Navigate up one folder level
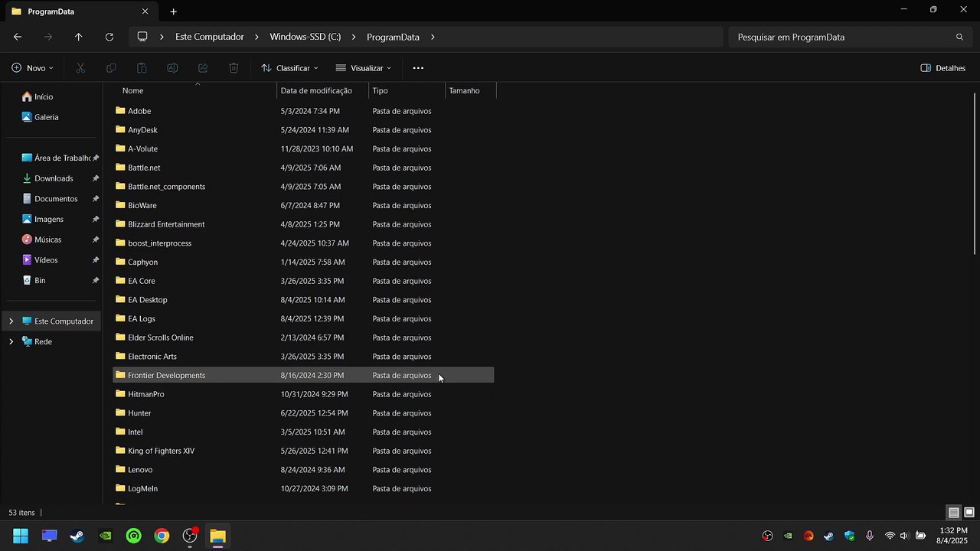The image size is (980, 551). click(78, 37)
